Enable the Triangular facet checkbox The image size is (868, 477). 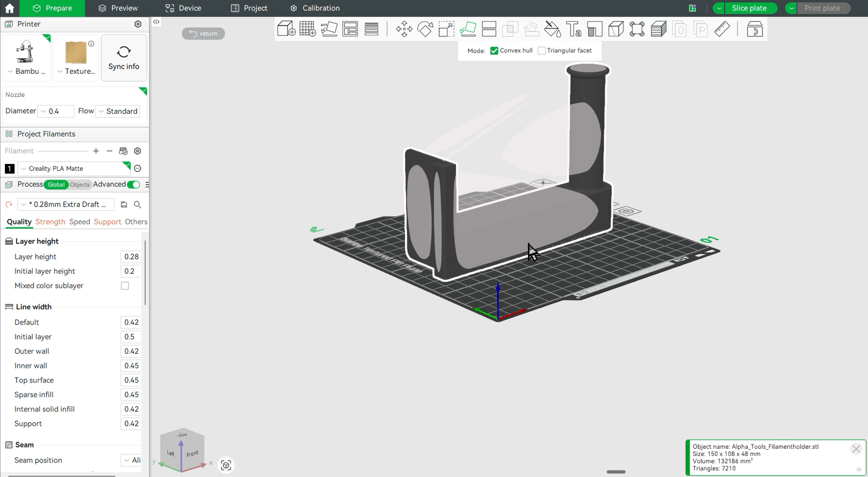[542, 51]
